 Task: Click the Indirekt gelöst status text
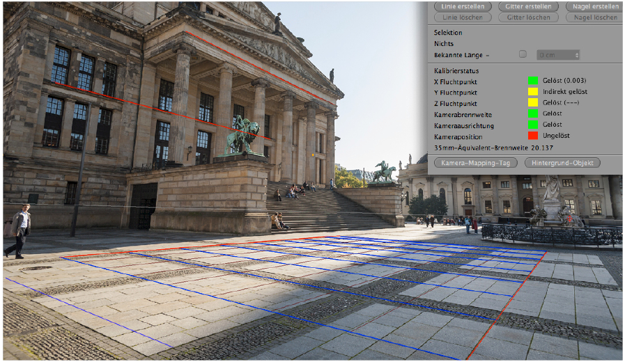click(x=565, y=92)
